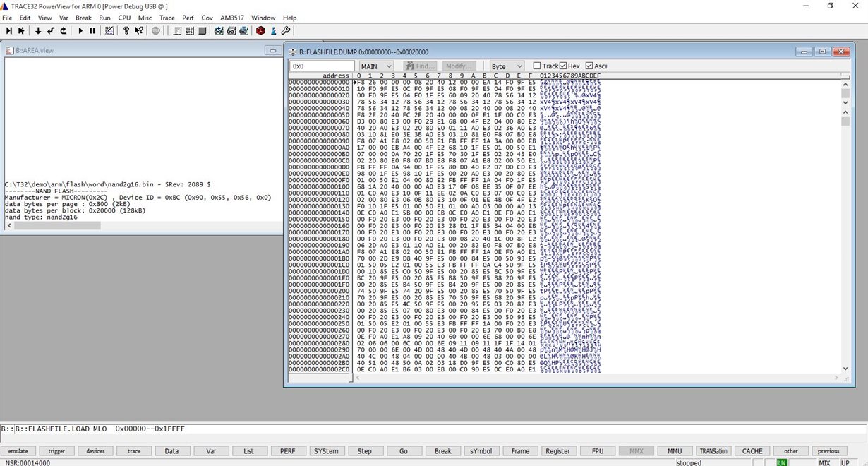Click the Break (pause) toolbar icon
The height and width of the screenshot is (466, 868).
[92, 30]
